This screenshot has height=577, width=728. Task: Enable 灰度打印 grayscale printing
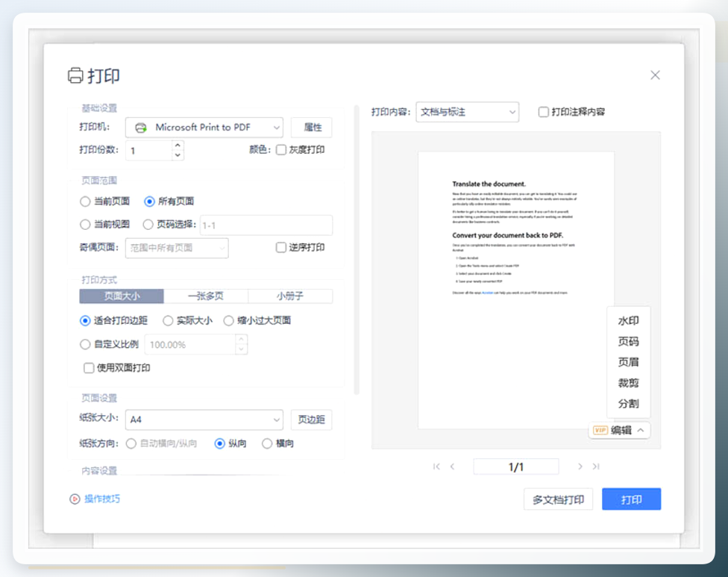pyautogui.click(x=281, y=149)
